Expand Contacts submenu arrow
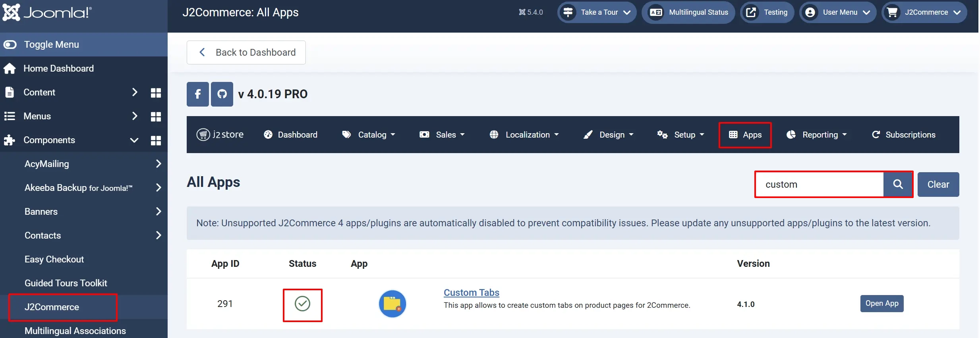 [x=159, y=235]
